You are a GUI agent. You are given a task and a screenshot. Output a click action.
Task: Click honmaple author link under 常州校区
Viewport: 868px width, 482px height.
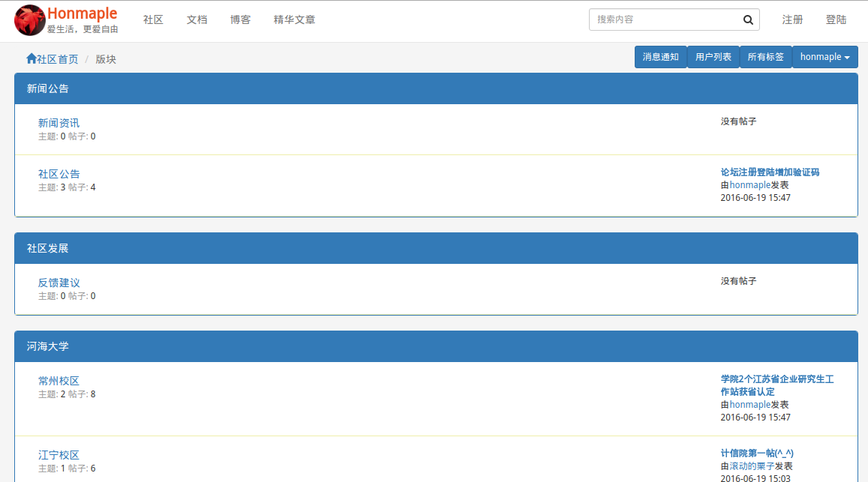(749, 405)
